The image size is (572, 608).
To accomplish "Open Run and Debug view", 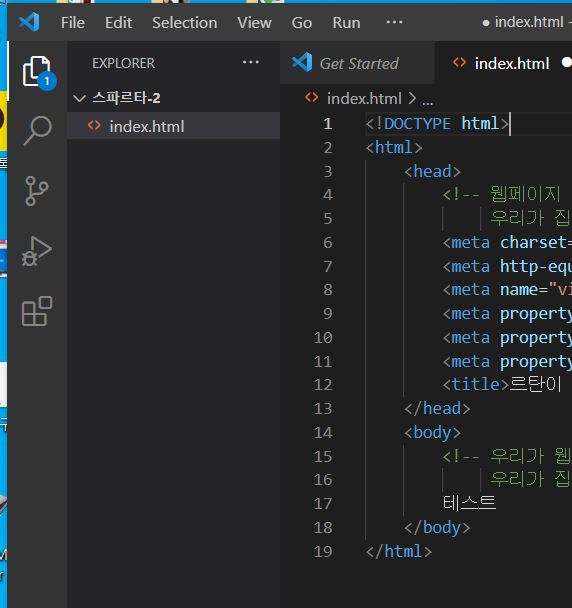I will coord(37,251).
